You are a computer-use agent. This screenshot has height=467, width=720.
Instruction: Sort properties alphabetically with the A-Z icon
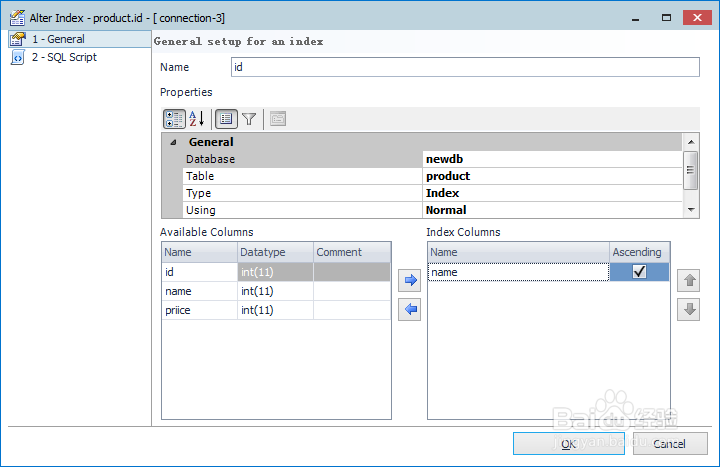point(197,118)
